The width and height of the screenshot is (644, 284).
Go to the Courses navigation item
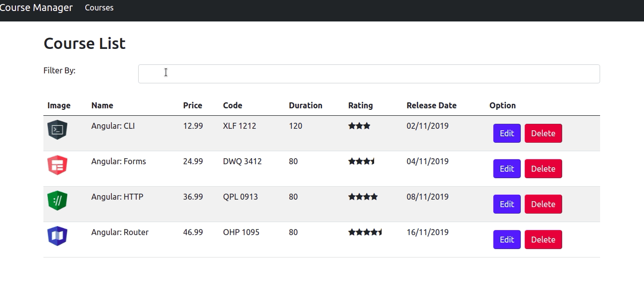(99, 7)
